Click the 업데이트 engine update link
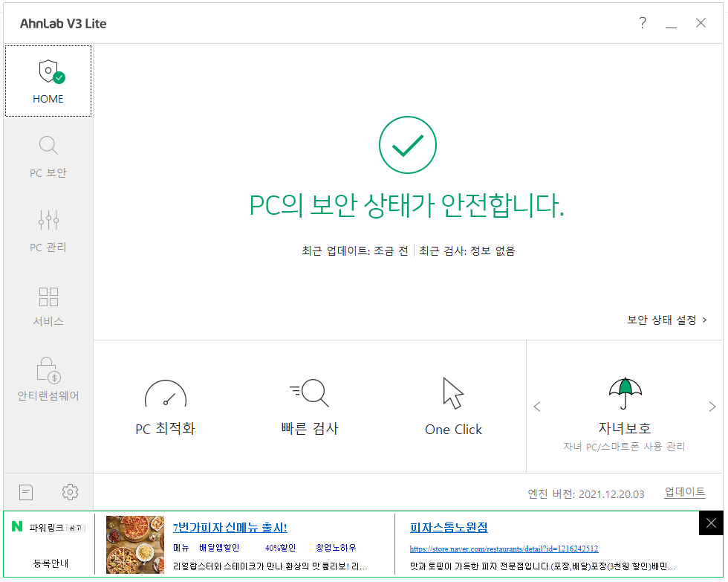The height and width of the screenshot is (582, 728). click(684, 492)
